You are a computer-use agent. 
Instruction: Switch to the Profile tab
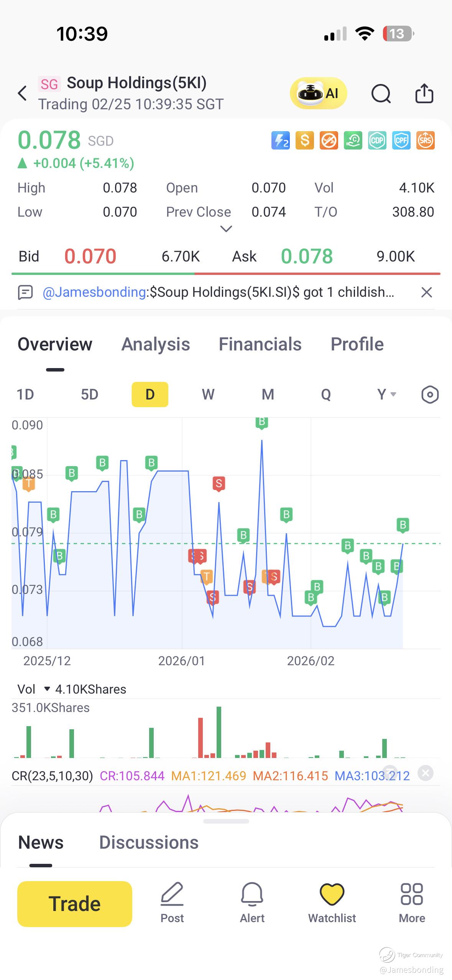[x=357, y=344]
